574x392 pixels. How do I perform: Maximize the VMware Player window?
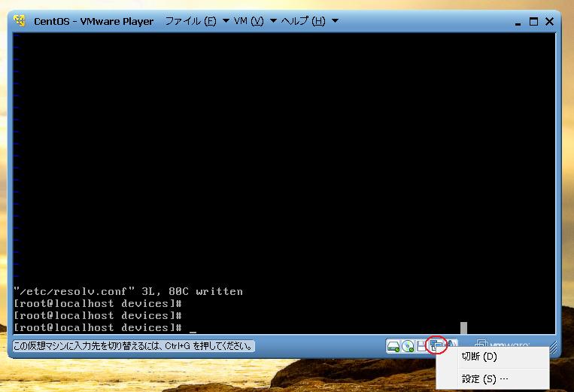click(x=533, y=22)
